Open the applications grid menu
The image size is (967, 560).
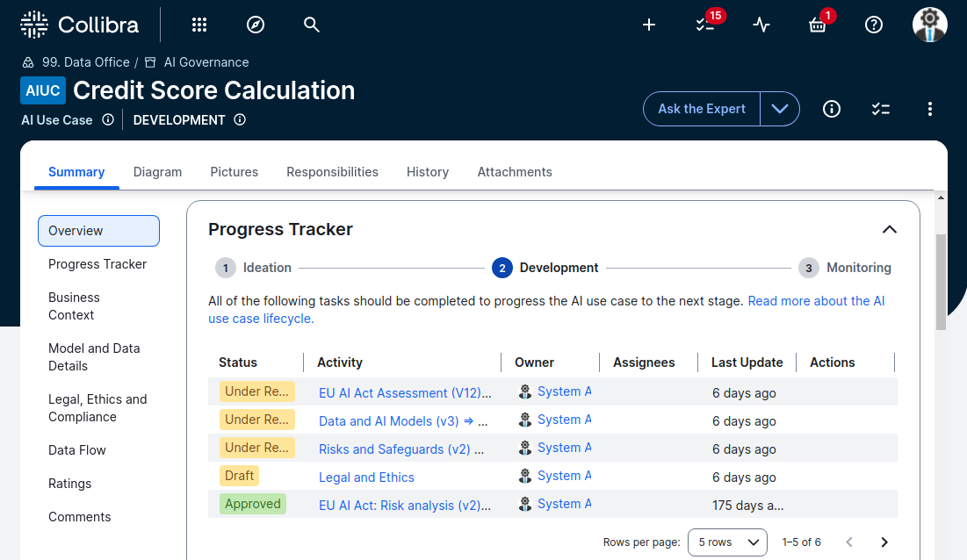(199, 25)
